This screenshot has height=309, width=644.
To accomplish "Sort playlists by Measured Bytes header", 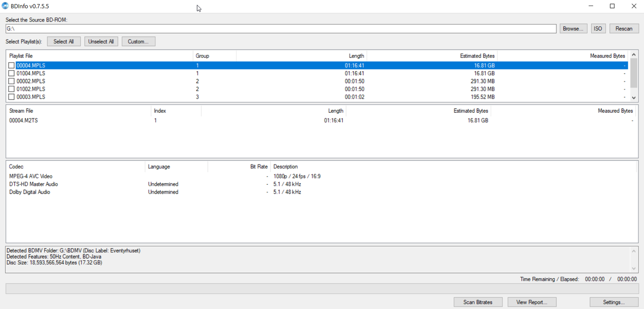I will point(562,56).
